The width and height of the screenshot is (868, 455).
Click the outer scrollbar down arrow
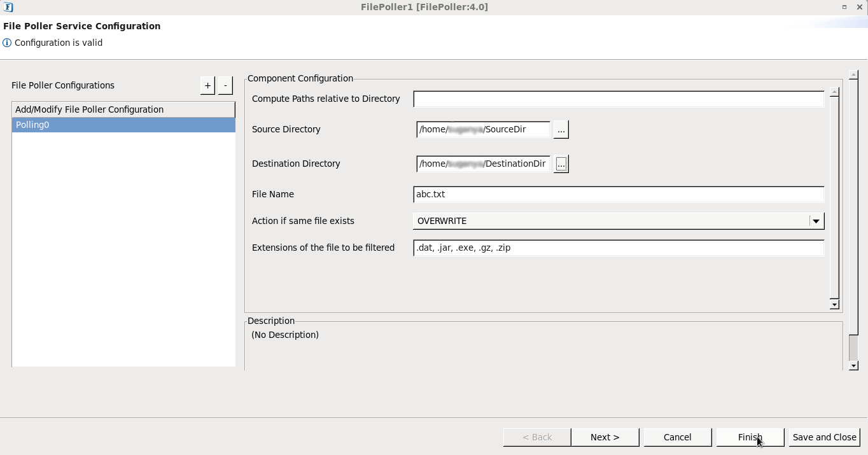(853, 365)
